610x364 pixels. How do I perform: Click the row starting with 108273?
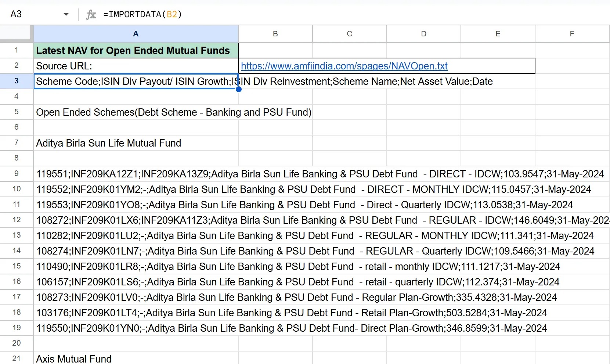coord(296,297)
